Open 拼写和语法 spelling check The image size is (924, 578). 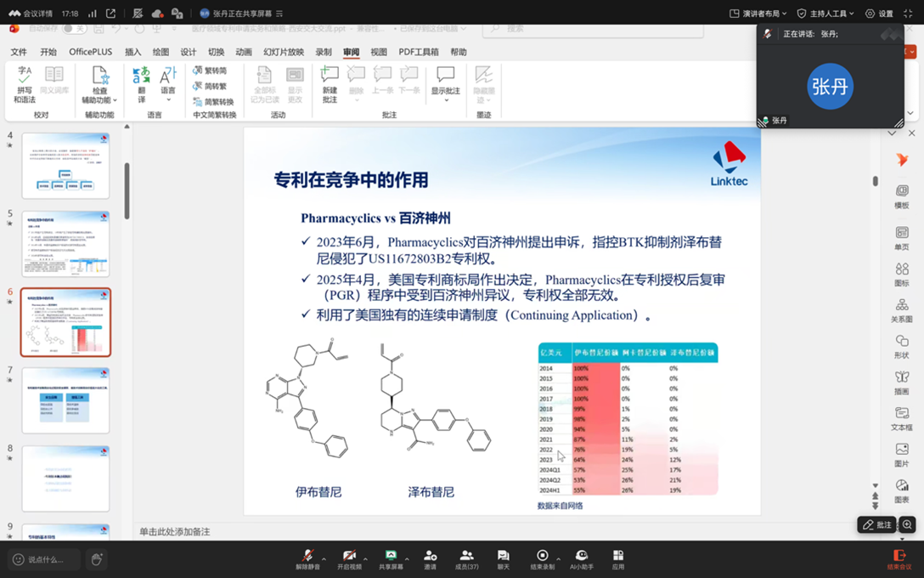(x=24, y=83)
